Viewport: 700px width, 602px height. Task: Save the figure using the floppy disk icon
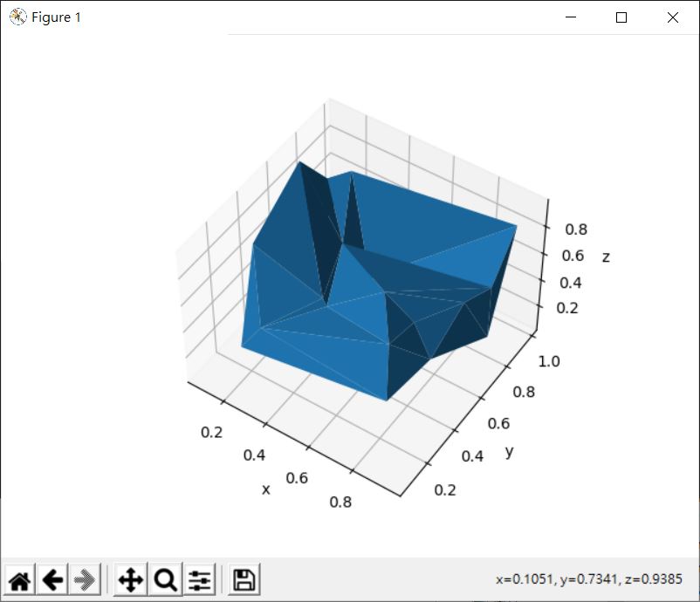[x=244, y=578]
